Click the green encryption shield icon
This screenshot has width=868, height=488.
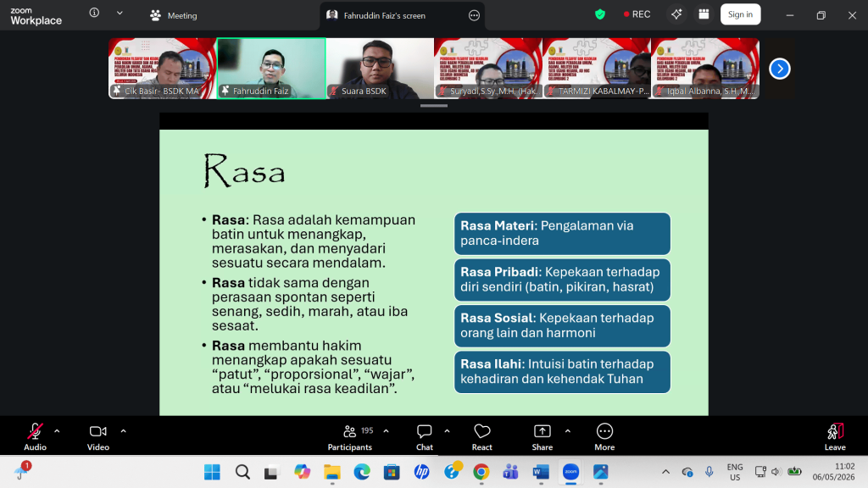pyautogui.click(x=600, y=15)
